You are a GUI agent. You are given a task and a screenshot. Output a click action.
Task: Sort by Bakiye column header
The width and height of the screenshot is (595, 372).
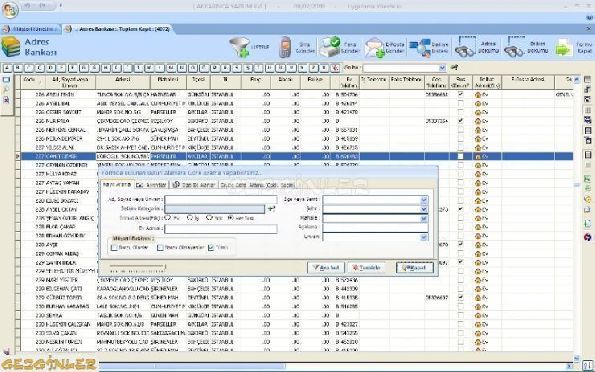click(x=315, y=82)
